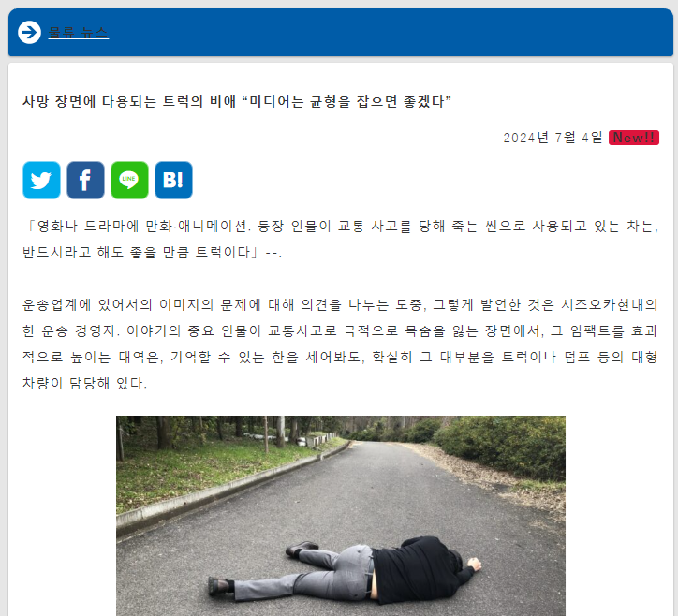Click the white arrow circle icon in header
The height and width of the screenshot is (616, 678).
[x=29, y=33]
